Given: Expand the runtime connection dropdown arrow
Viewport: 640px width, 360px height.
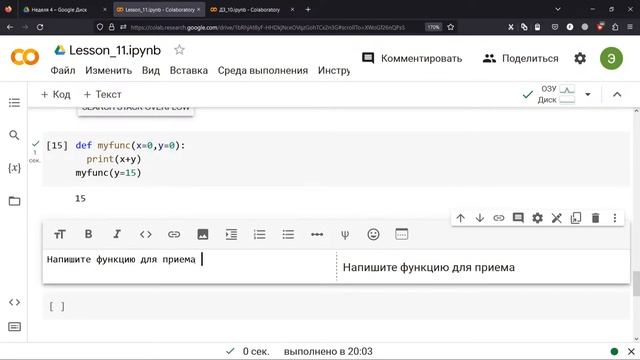Looking at the screenshot, I should tap(588, 94).
